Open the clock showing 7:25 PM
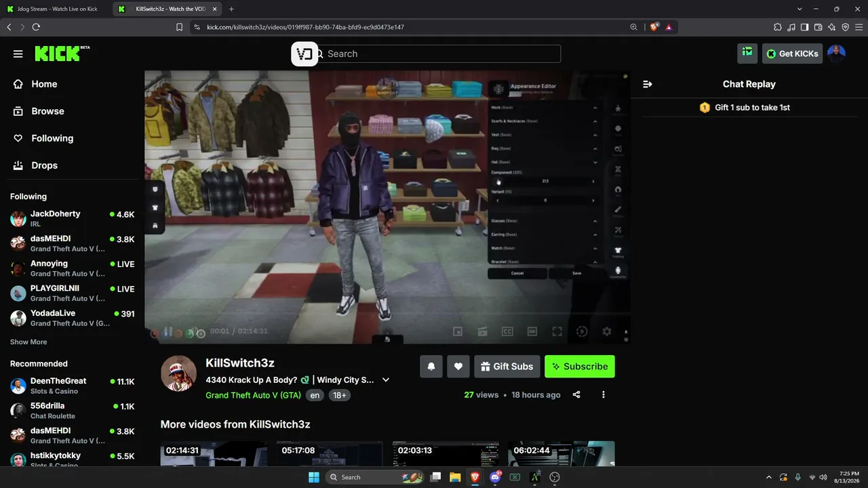The width and height of the screenshot is (868, 488). [849, 477]
